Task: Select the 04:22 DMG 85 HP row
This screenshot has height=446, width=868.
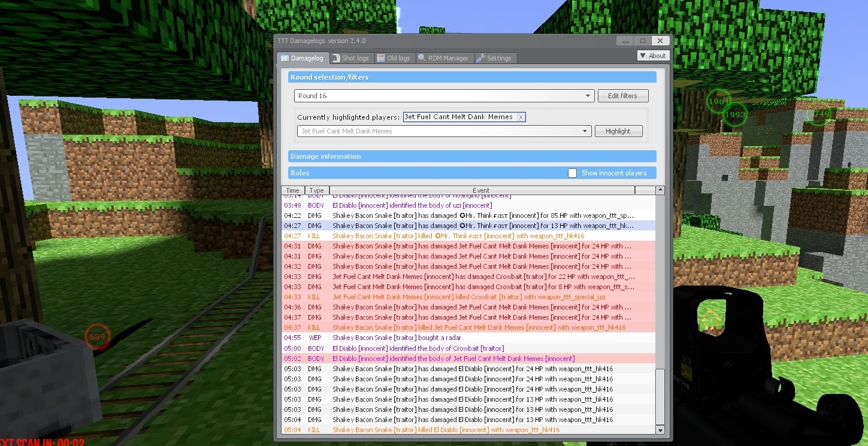Action: point(468,216)
